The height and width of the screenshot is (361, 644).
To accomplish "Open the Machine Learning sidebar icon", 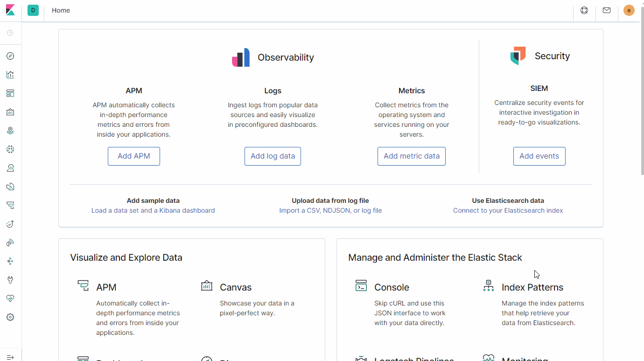I will tap(10, 149).
